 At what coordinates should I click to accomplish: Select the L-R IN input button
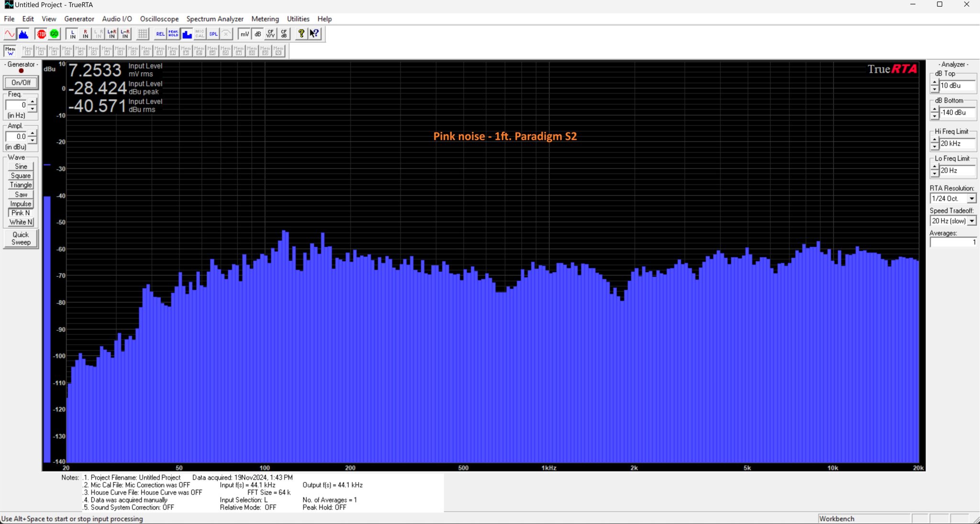pyautogui.click(x=125, y=34)
